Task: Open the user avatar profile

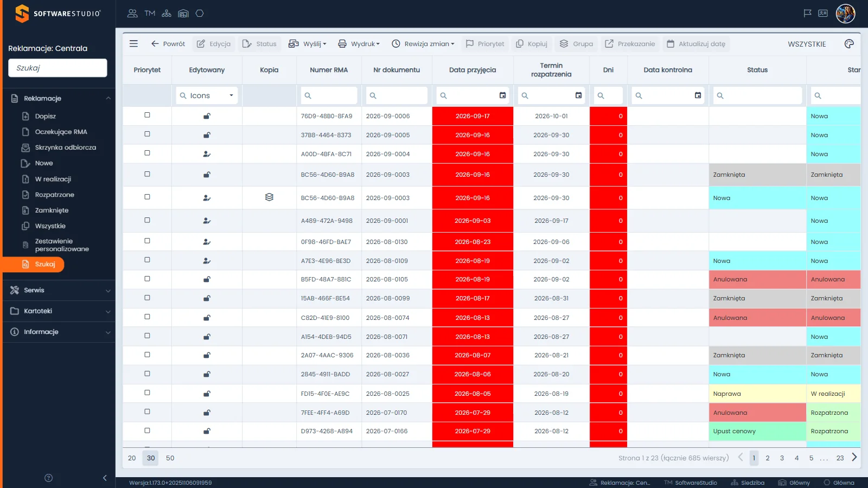Action: pyautogui.click(x=845, y=14)
